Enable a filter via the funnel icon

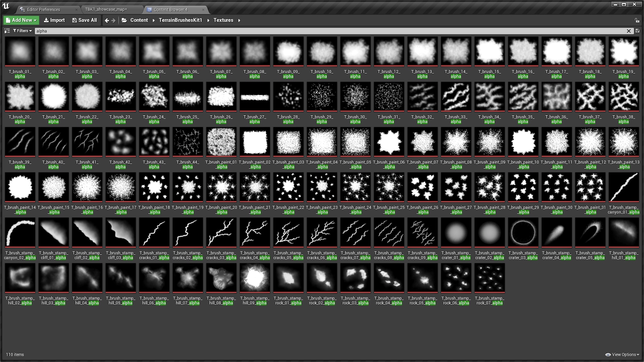click(x=15, y=31)
